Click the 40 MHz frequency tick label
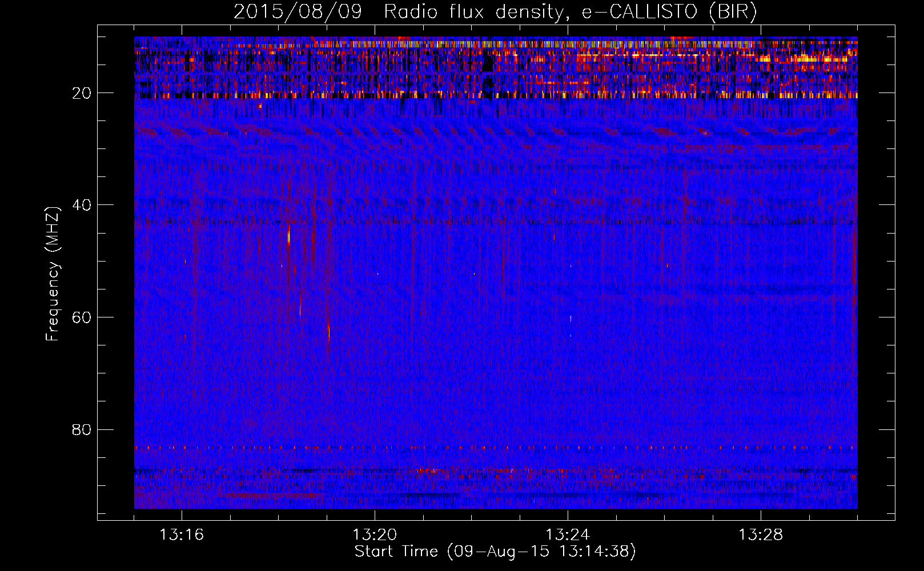 [82, 205]
